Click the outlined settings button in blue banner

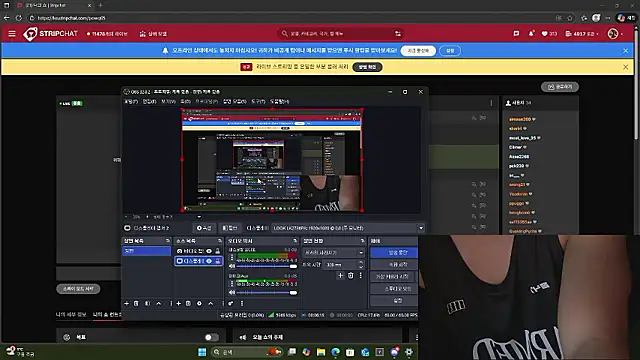[x=450, y=51]
